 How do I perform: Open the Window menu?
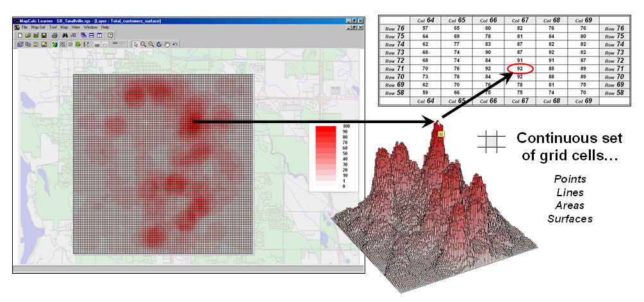point(90,28)
